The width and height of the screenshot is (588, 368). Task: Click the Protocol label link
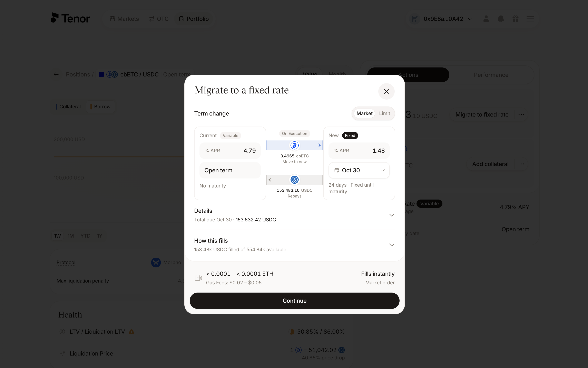pos(66,262)
